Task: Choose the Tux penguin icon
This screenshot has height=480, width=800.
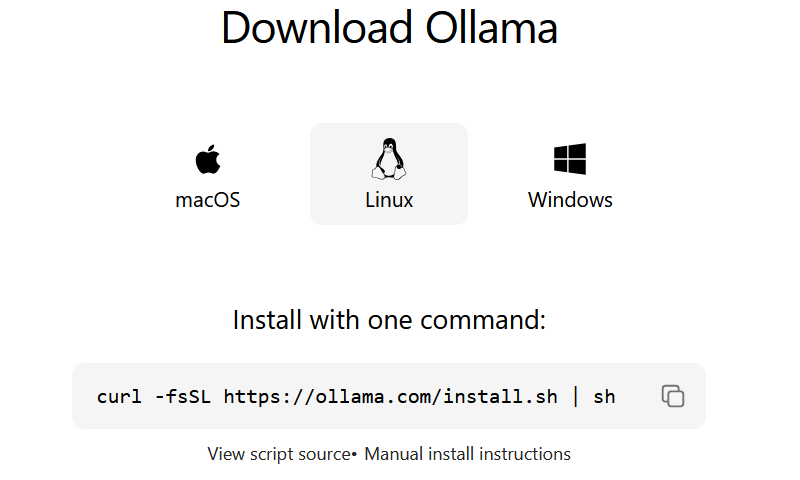Action: point(389,159)
